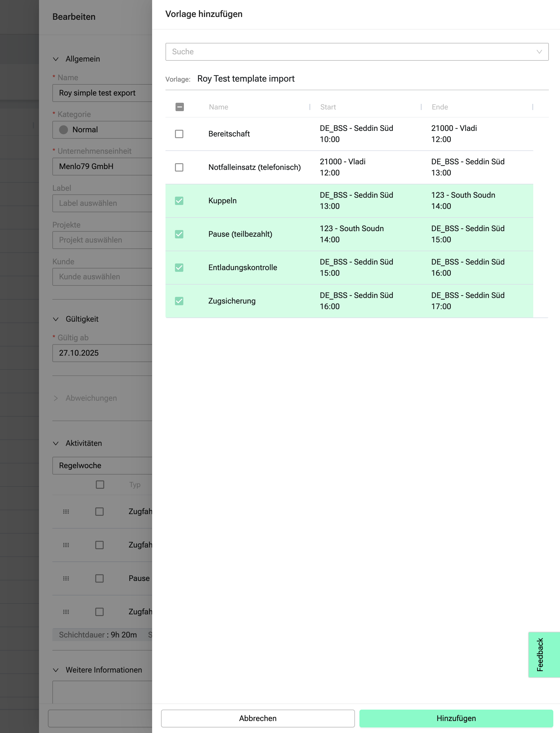This screenshot has height=733, width=560.
Task: Click the grey Normal category color dot
Action: [x=63, y=130]
